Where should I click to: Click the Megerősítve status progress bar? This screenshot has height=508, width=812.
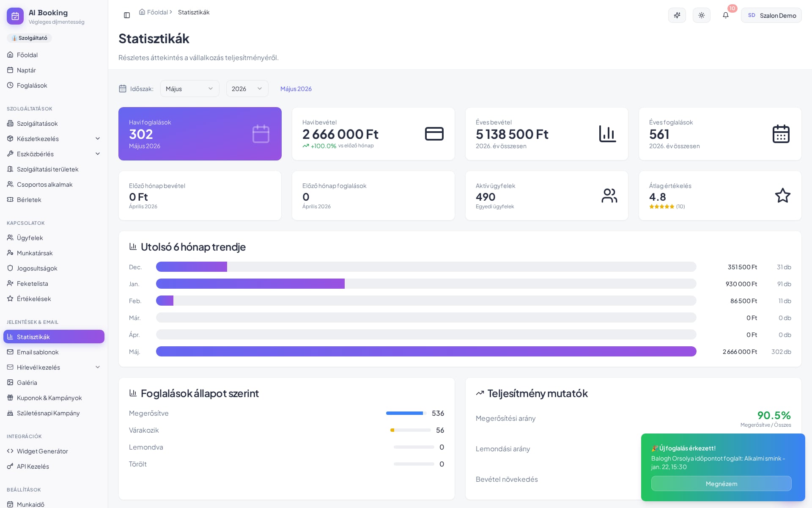406,413
